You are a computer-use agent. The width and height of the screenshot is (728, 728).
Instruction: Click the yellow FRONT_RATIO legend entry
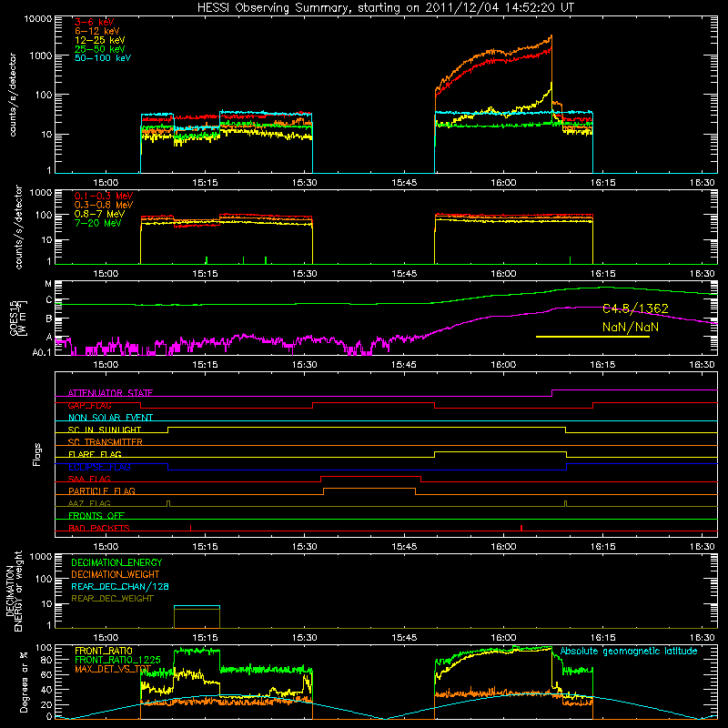104,652
